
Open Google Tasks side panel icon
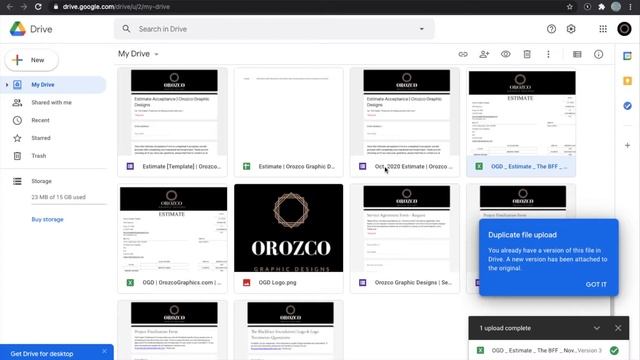point(627,106)
